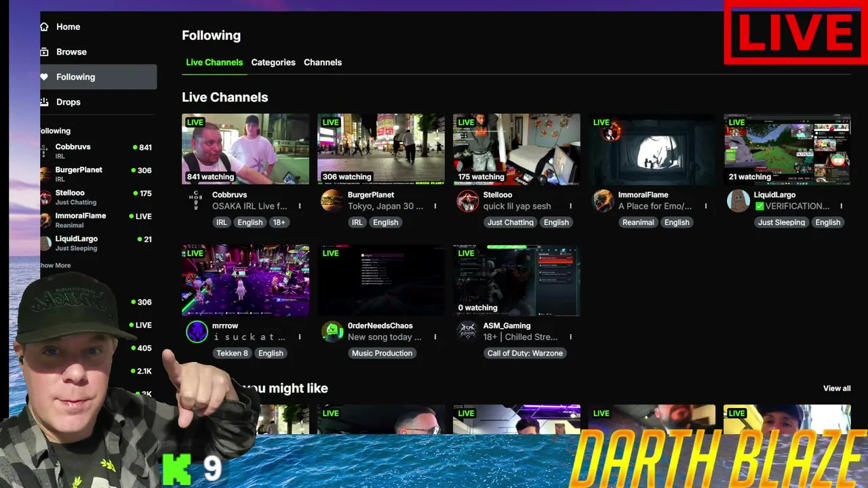The height and width of the screenshot is (488, 868).
Task: Click the Reanimal tag under ImmoralFlame
Action: tap(638, 222)
